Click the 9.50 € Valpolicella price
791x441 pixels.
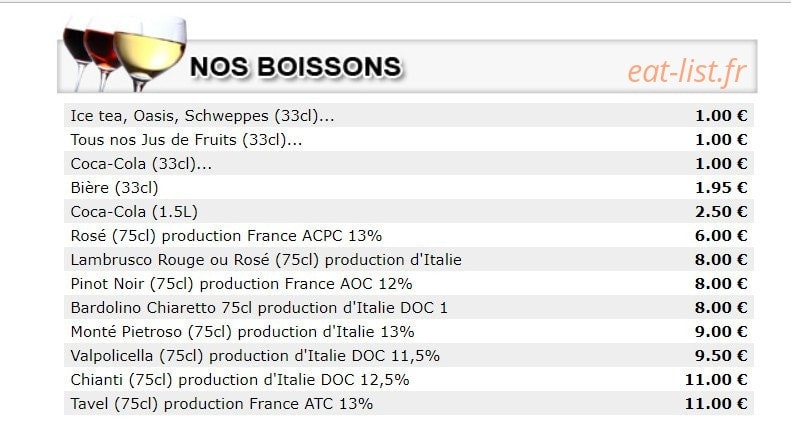click(x=721, y=356)
